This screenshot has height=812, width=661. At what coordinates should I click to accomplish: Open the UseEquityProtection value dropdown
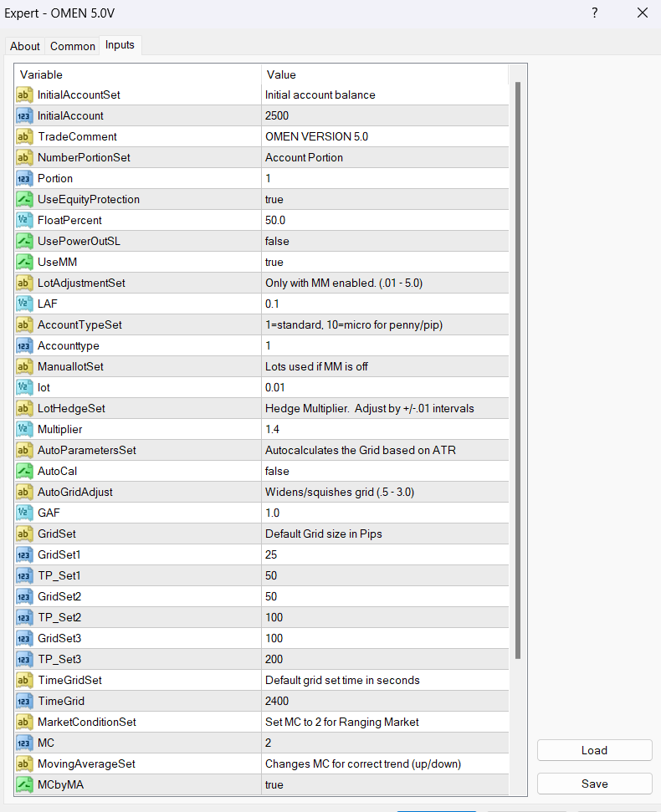tap(385, 199)
